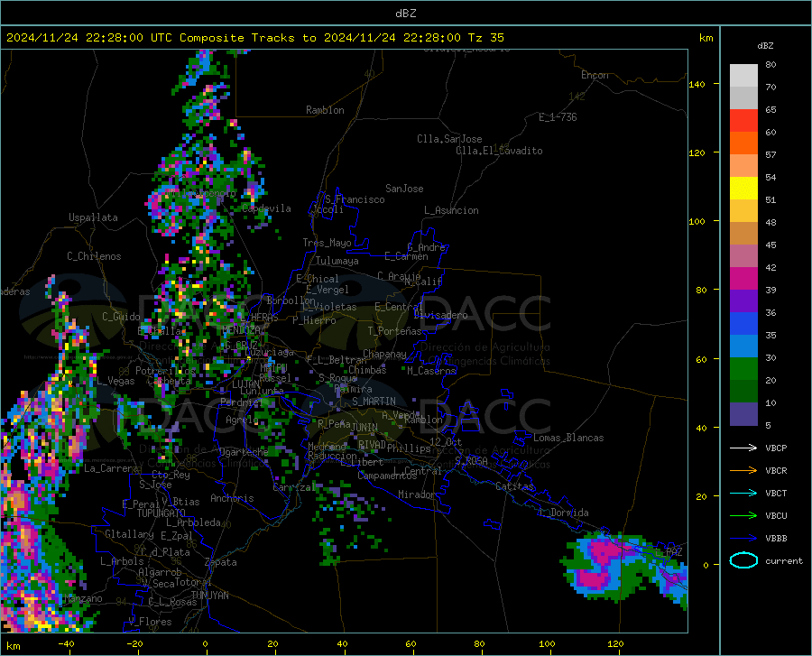Click the 'VBCP' legend label
The height and width of the screenshot is (656, 812).
[x=776, y=448]
